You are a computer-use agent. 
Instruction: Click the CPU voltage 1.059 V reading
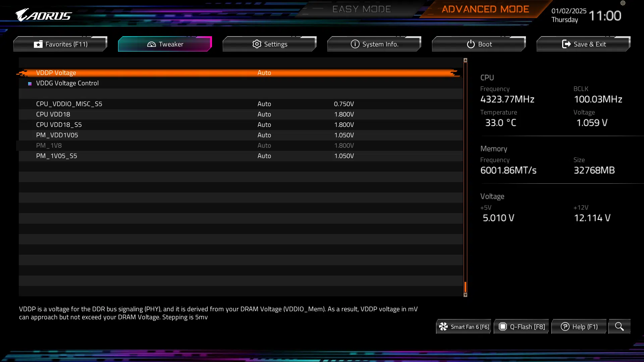(x=592, y=123)
